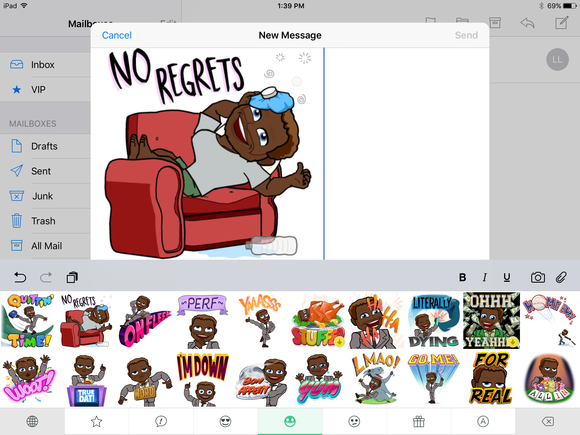The height and width of the screenshot is (435, 580).
Task: Tap the VIP star icon
Action: point(17,90)
